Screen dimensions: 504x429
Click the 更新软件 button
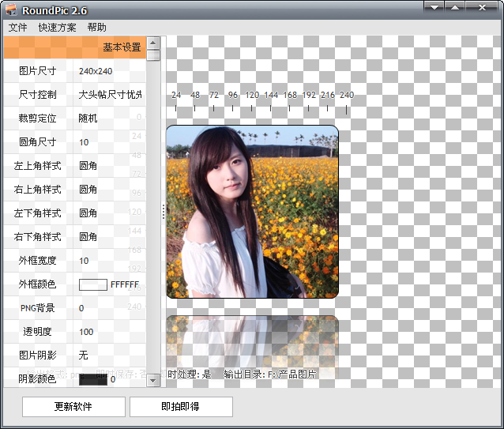tap(73, 407)
